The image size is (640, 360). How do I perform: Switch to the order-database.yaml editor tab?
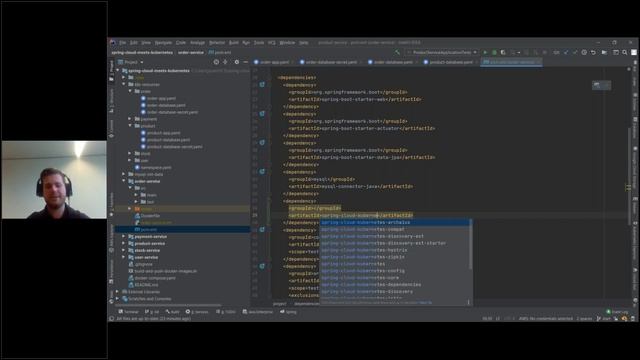(x=391, y=62)
